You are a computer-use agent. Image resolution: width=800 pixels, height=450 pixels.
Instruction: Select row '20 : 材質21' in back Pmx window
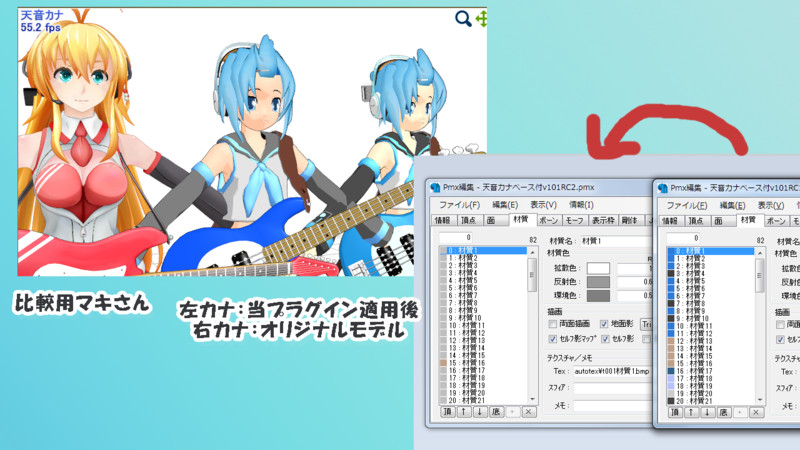483,401
